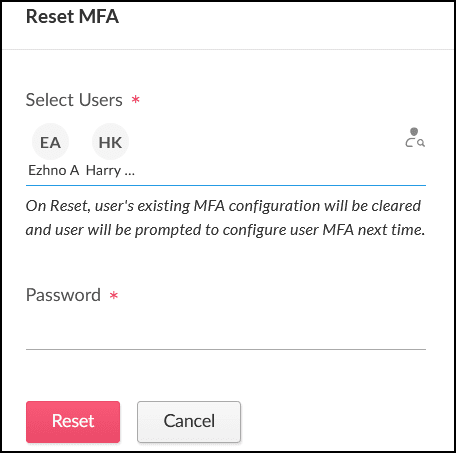456x453 pixels.
Task: Click the red asterisk beside Password
Action: click(114, 295)
